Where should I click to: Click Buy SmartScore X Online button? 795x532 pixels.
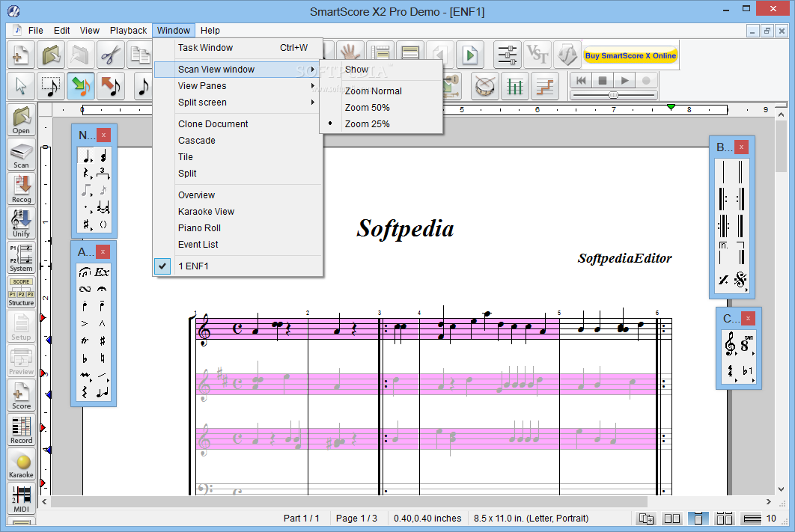[x=630, y=55]
